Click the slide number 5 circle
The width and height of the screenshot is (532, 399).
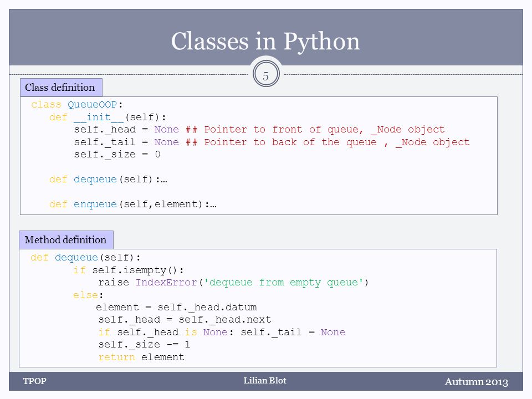point(266,74)
